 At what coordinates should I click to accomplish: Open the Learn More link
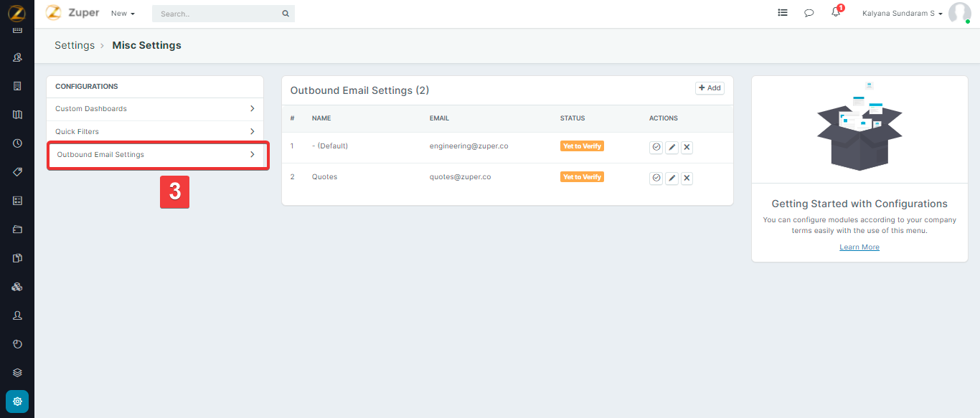(859, 247)
